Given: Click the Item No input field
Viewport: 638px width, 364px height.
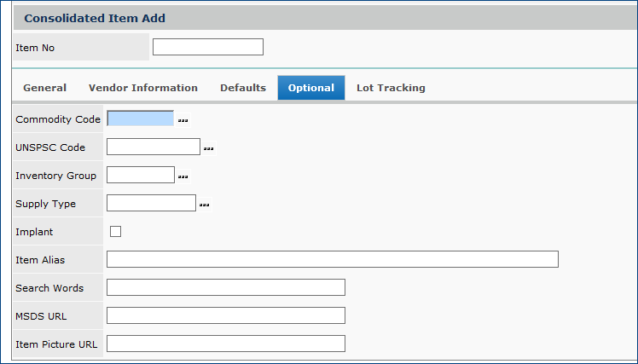Looking at the screenshot, I should (x=207, y=47).
